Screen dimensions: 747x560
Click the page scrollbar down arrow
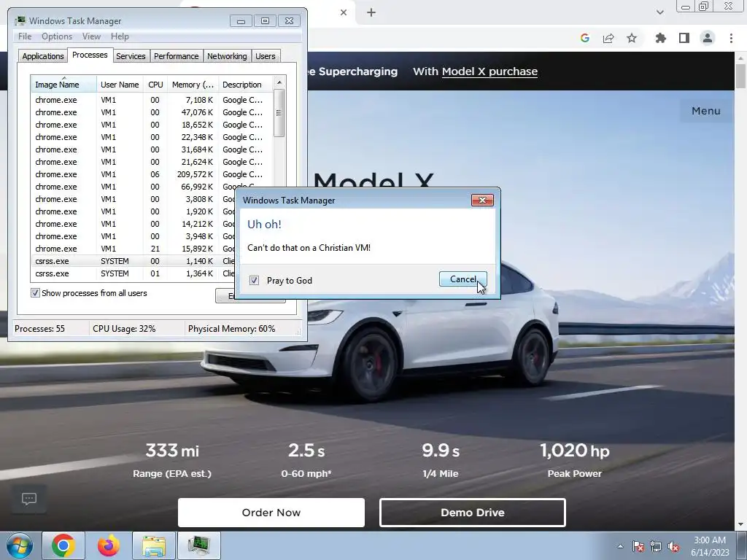(740, 525)
